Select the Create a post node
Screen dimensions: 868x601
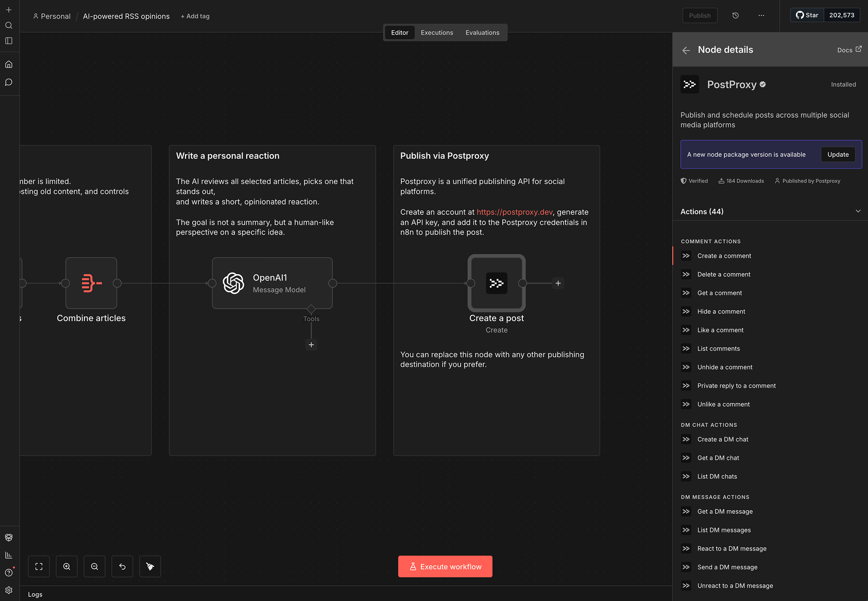coord(497,283)
